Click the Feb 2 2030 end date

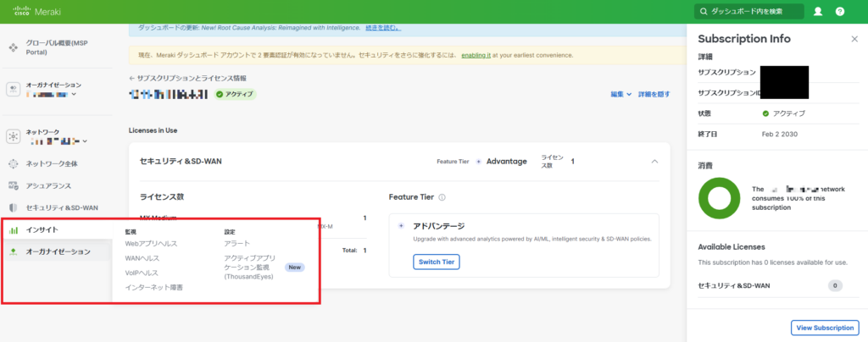point(780,135)
